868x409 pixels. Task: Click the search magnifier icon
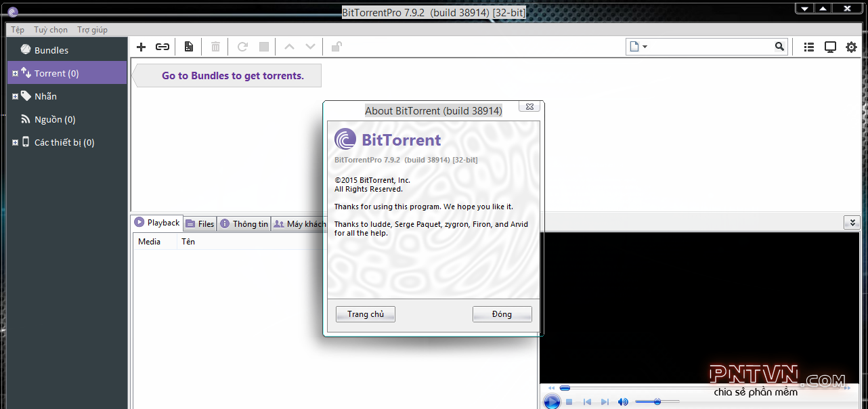779,47
